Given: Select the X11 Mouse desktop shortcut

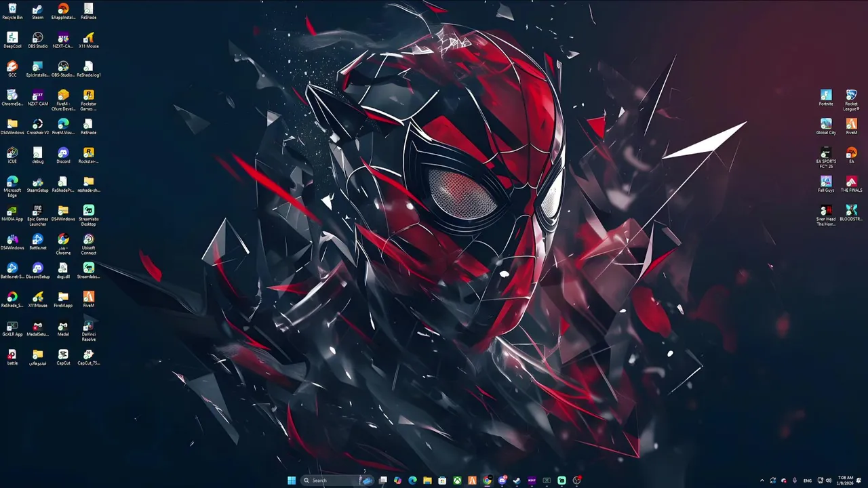Looking at the screenshot, I should click(x=88, y=40).
